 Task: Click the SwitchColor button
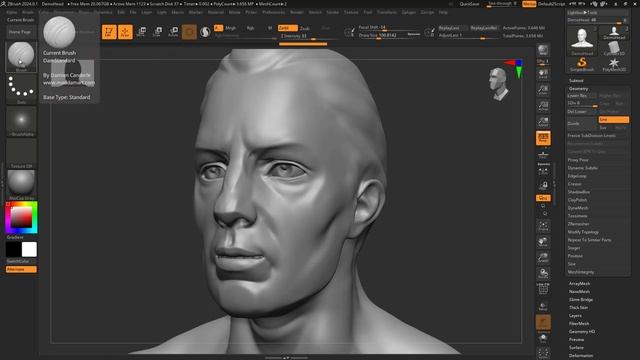click(21, 261)
